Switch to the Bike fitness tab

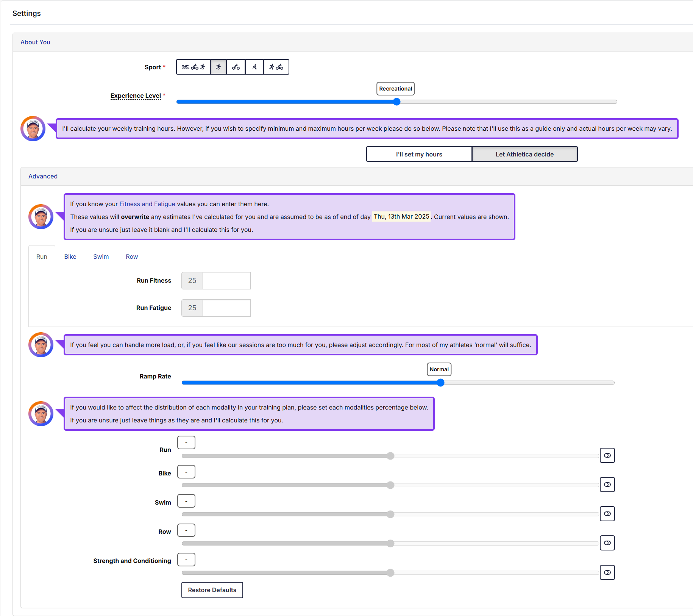click(70, 256)
